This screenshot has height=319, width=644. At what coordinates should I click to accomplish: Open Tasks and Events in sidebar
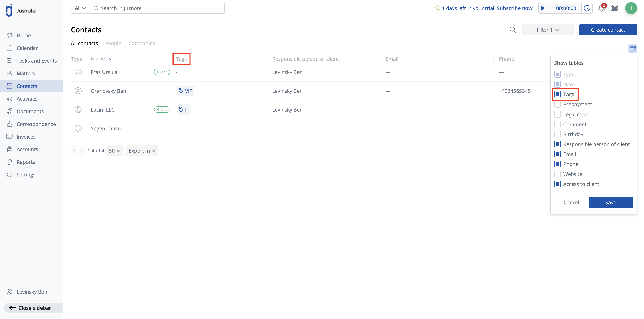click(x=32, y=61)
